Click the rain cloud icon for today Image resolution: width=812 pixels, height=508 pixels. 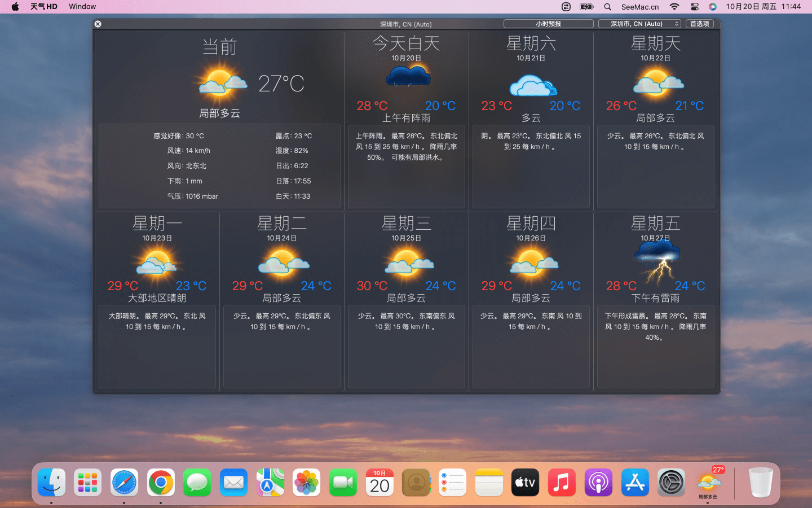[408, 76]
